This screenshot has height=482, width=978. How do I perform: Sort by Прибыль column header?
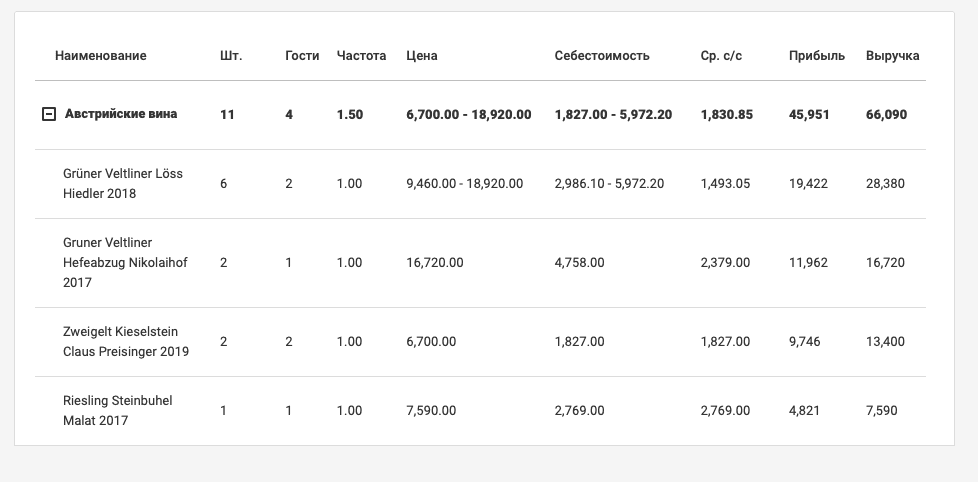point(816,56)
